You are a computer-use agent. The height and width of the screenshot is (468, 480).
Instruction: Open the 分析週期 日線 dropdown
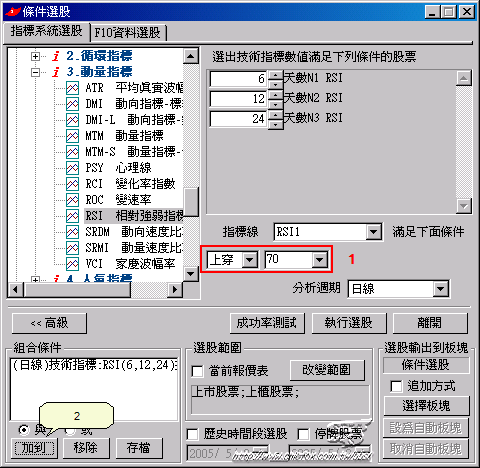click(441, 289)
